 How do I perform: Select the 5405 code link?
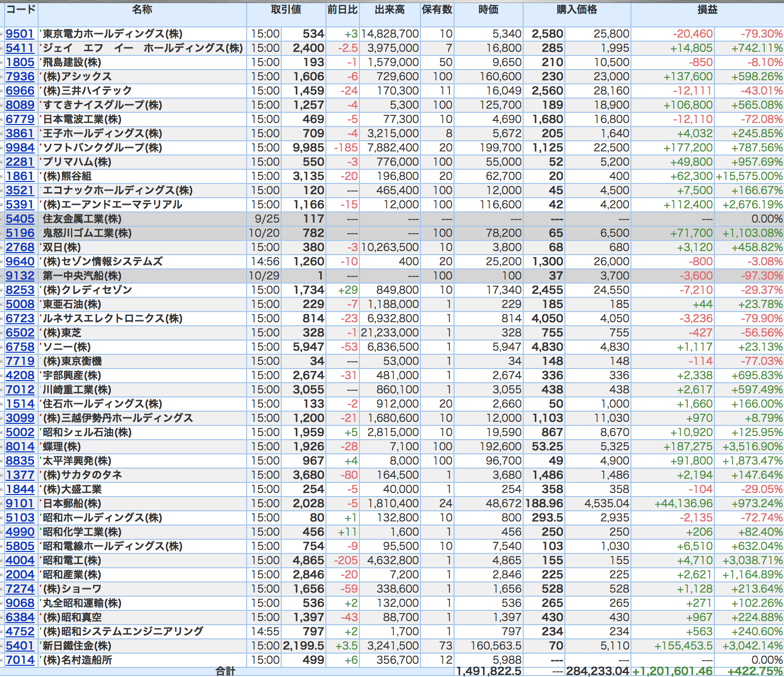click(20, 219)
